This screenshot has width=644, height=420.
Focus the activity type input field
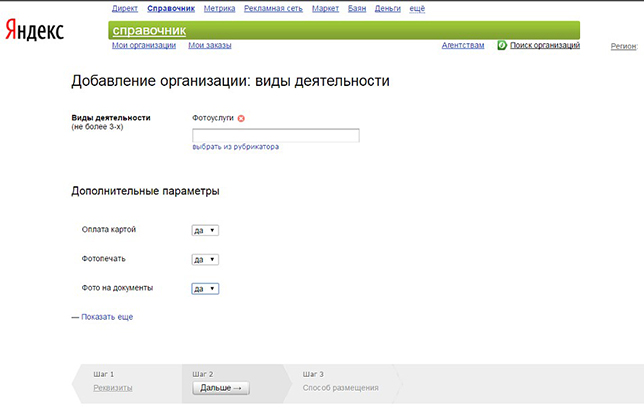click(x=276, y=135)
